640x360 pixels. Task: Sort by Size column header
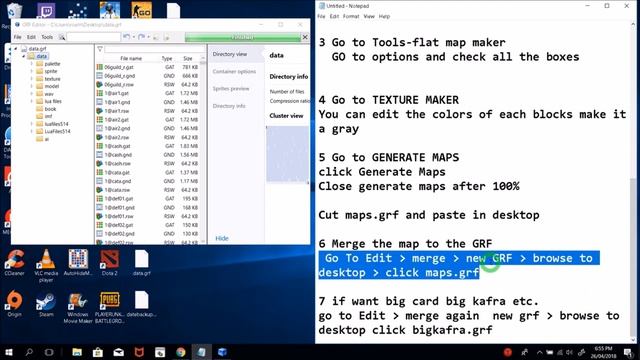tap(188, 58)
